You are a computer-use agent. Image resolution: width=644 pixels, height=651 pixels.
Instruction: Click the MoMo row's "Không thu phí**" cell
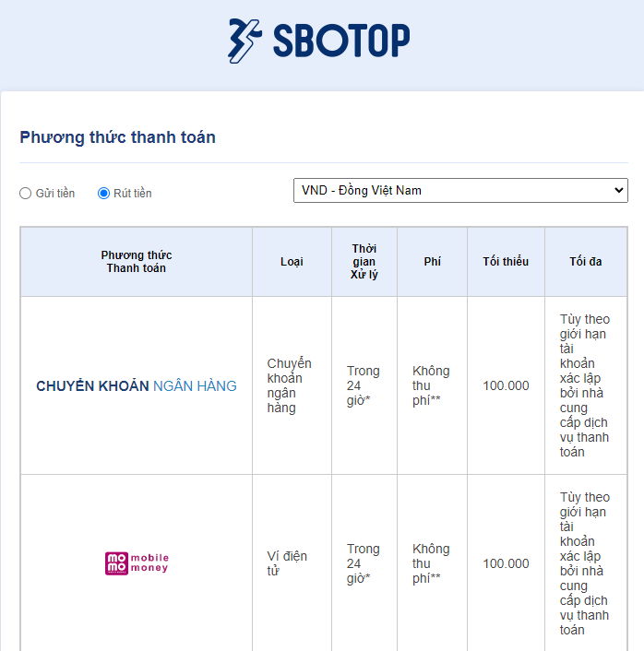431,563
